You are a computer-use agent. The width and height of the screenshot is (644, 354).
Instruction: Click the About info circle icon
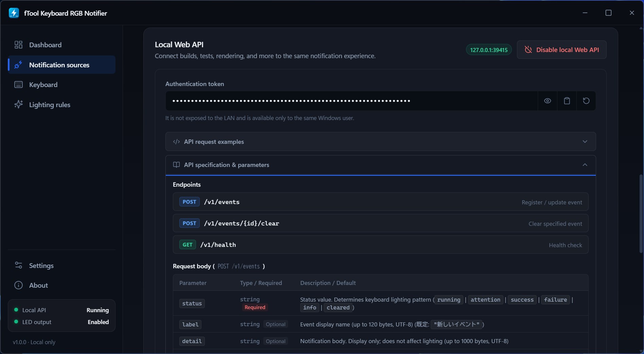18,285
